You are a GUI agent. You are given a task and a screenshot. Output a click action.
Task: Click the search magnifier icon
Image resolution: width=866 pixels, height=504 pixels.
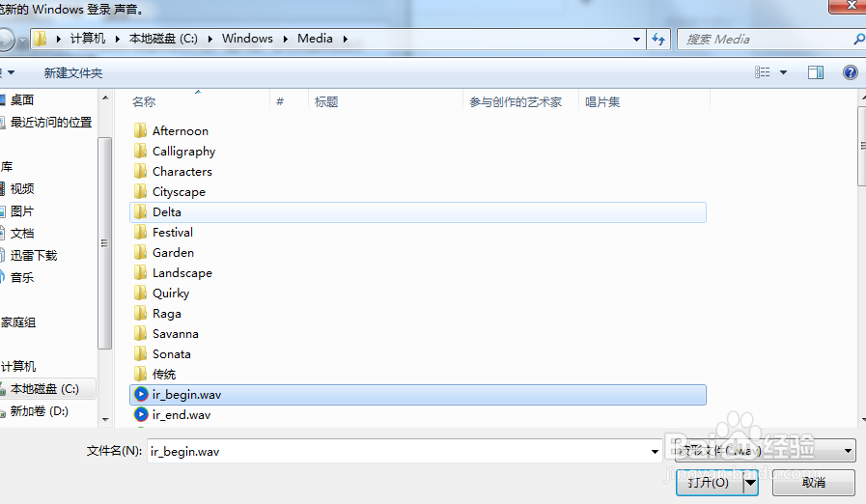click(859, 40)
